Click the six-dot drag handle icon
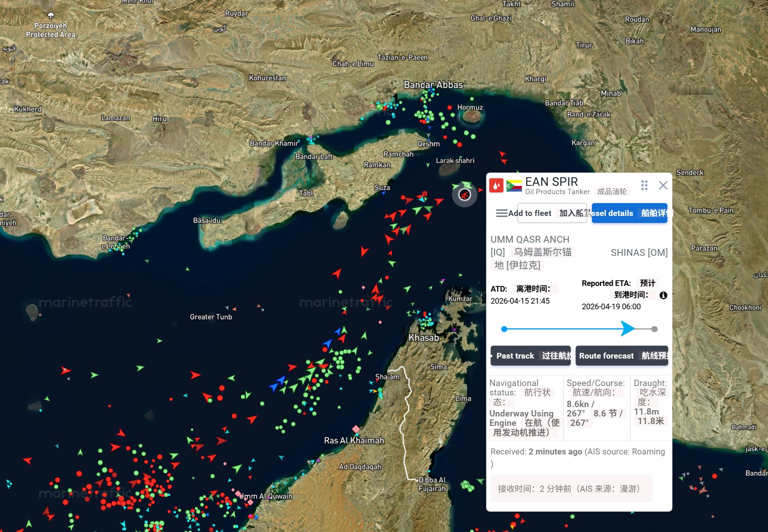768x532 pixels. point(644,185)
